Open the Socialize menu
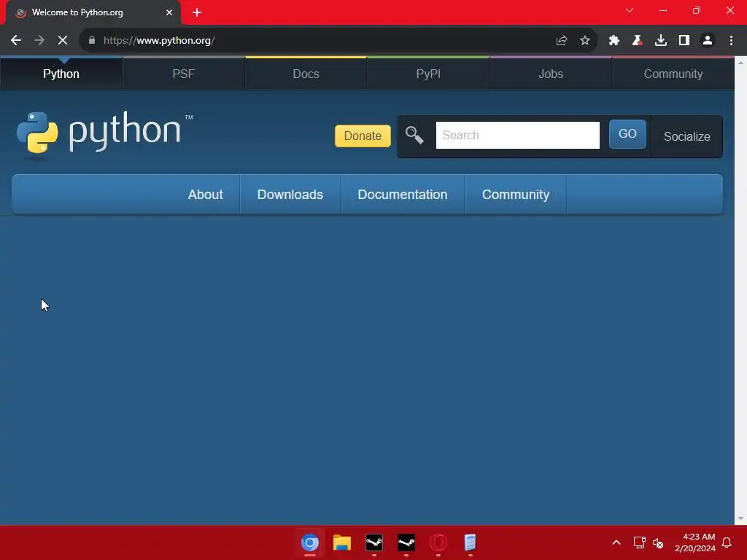This screenshot has width=747, height=560. [x=687, y=136]
